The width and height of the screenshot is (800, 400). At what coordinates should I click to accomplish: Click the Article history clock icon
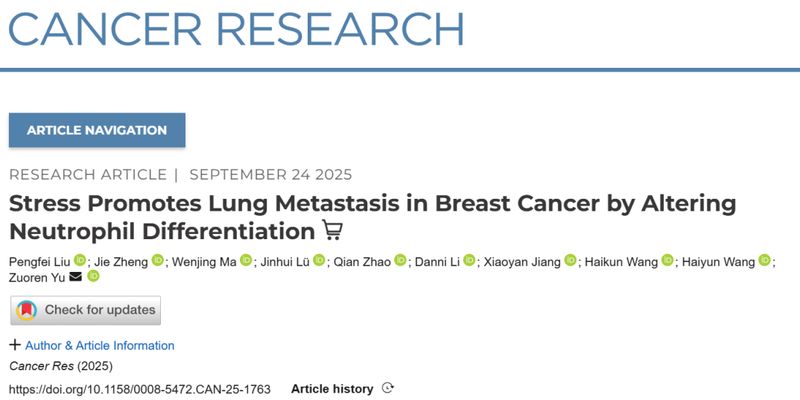(388, 388)
